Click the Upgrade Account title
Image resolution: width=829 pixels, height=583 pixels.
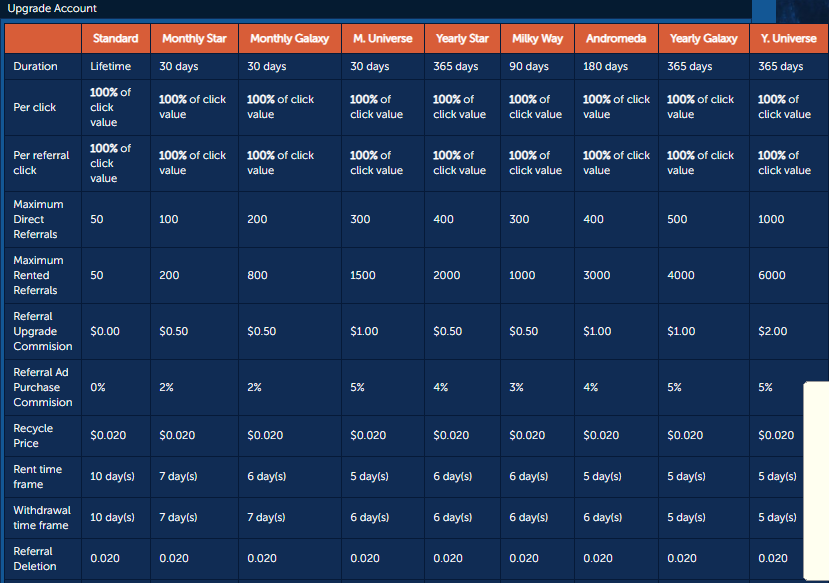[52, 8]
